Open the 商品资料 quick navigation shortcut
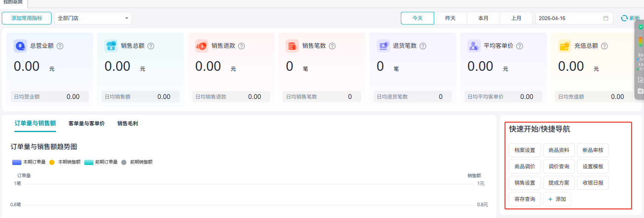This screenshot has height=218, width=644. pos(559,150)
